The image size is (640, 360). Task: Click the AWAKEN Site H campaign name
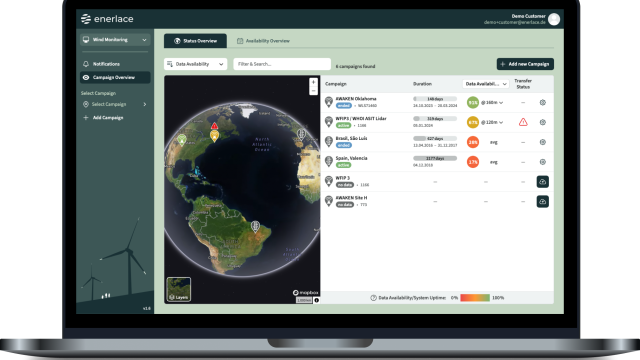(x=351, y=198)
